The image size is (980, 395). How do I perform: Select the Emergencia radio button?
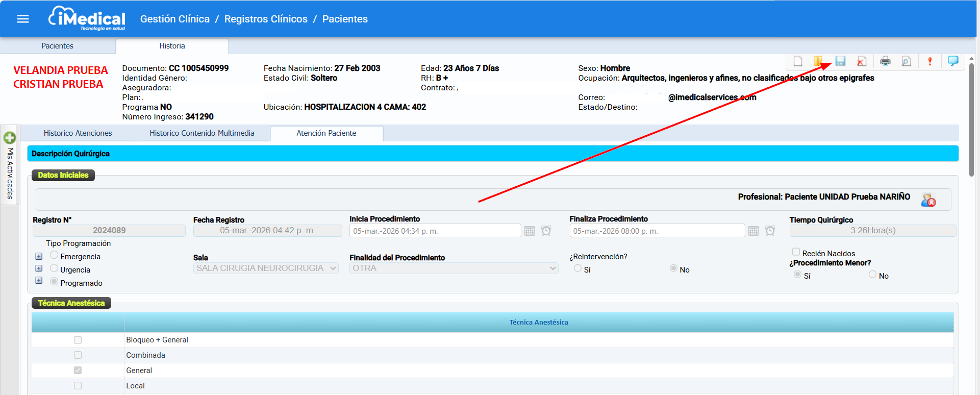pyautogui.click(x=54, y=255)
